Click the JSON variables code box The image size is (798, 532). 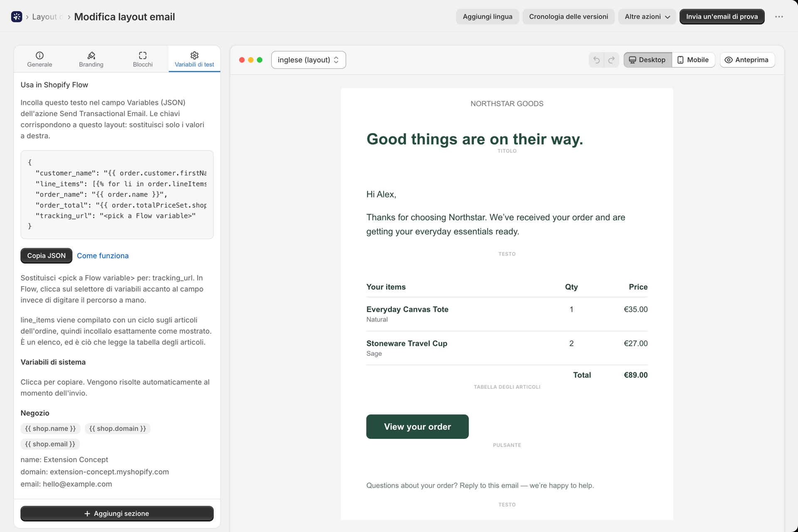click(117, 195)
